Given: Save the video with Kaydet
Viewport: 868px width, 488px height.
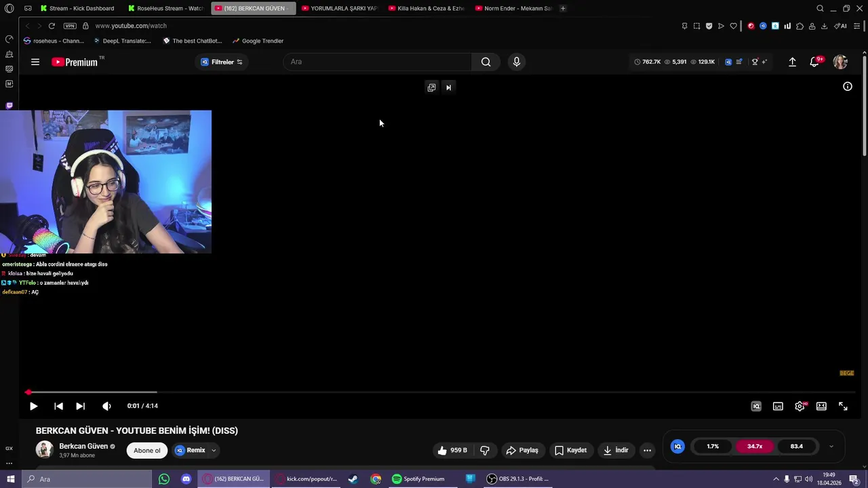Looking at the screenshot, I should [x=570, y=450].
